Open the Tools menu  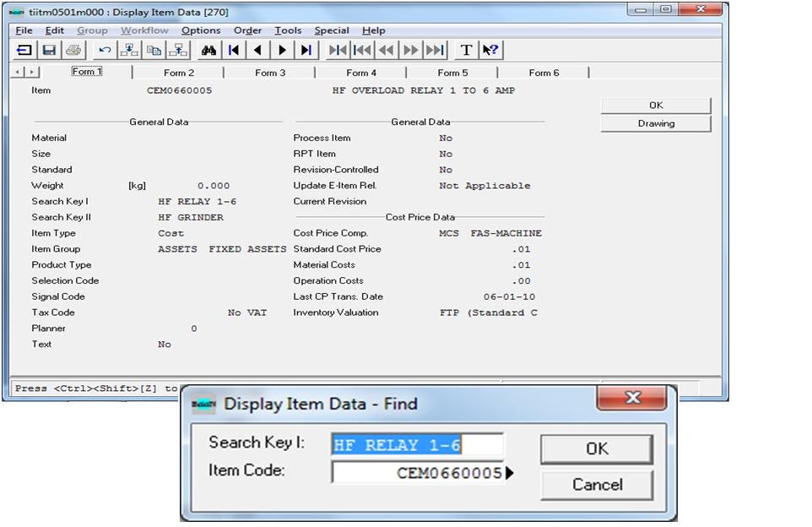tap(289, 30)
